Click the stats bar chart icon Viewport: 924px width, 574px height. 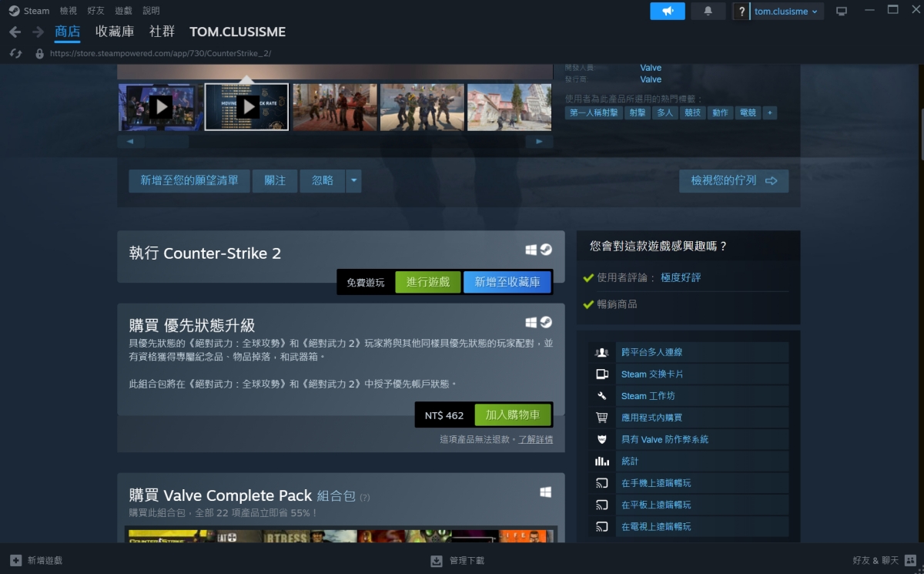click(602, 461)
